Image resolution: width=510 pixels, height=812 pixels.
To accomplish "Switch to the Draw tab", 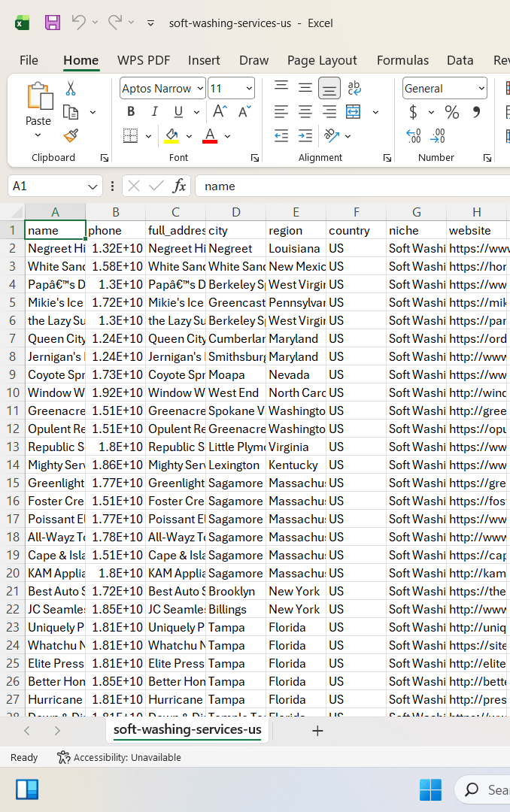I will (x=254, y=61).
